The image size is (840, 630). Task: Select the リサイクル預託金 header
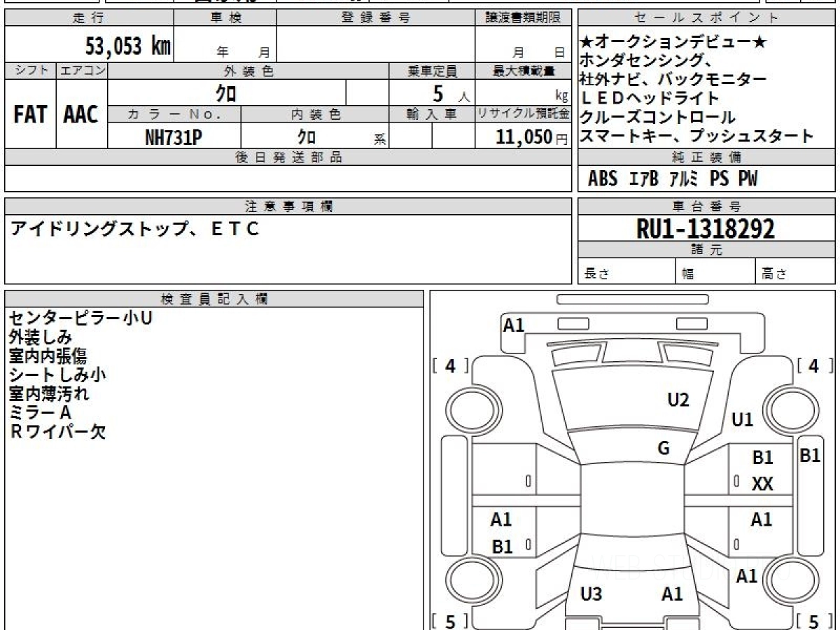tap(524, 114)
